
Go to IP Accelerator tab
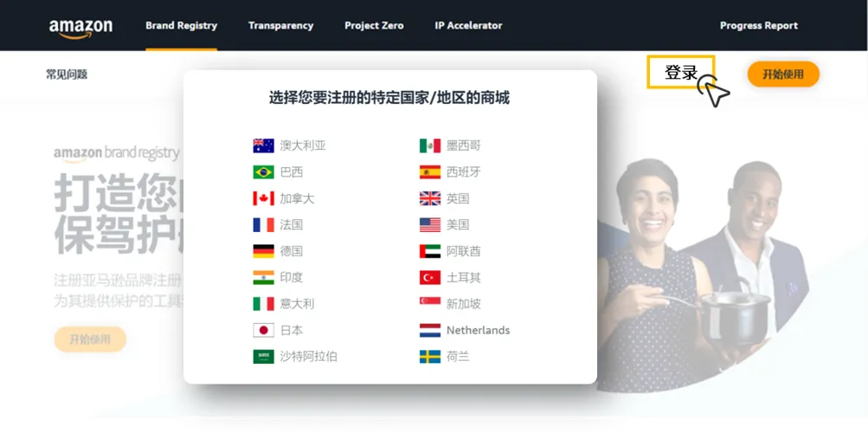[x=468, y=25]
